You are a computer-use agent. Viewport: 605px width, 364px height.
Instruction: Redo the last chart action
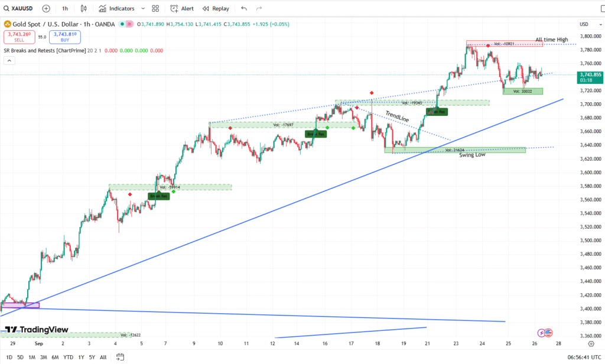(x=259, y=8)
